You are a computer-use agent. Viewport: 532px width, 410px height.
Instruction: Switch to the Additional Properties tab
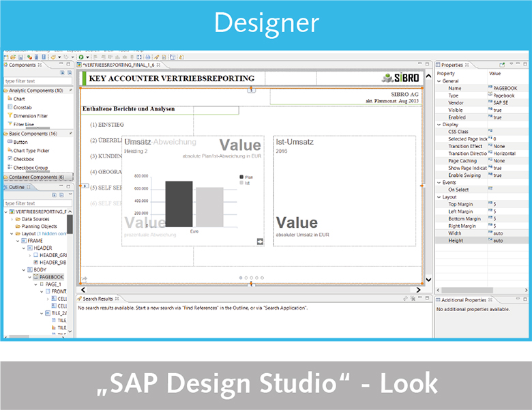(x=464, y=300)
